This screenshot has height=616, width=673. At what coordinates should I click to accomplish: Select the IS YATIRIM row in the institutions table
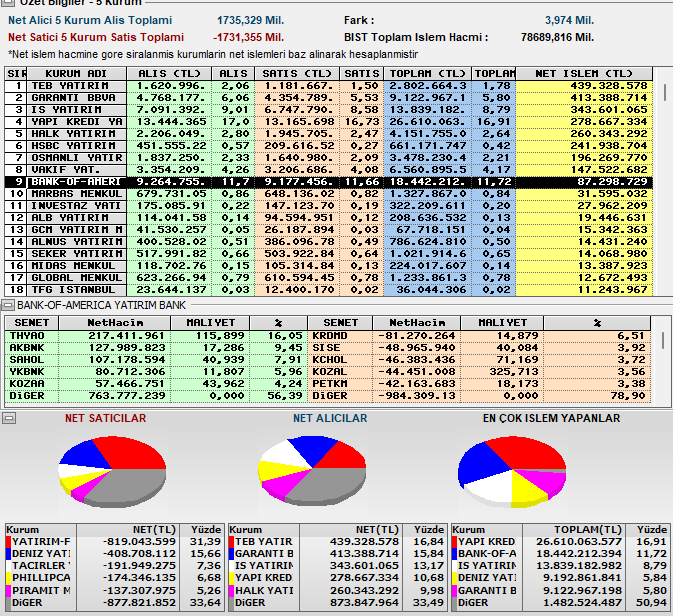click(329, 110)
